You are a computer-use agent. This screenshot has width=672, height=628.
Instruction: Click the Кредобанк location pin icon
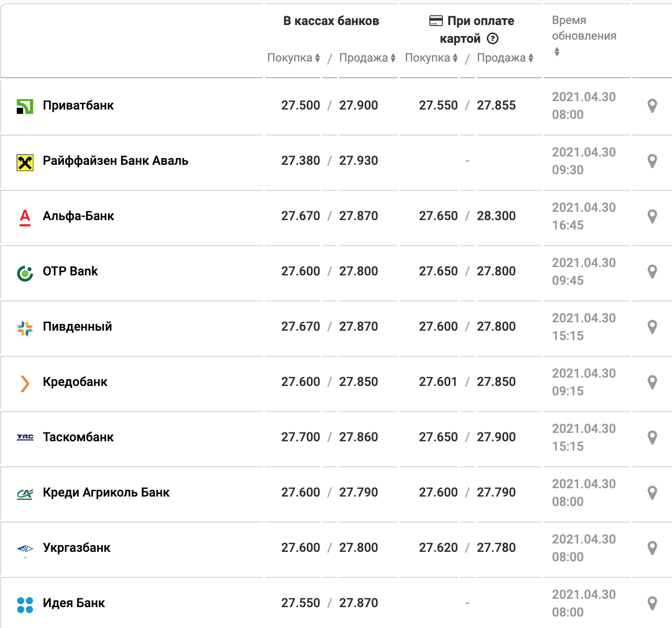652,382
